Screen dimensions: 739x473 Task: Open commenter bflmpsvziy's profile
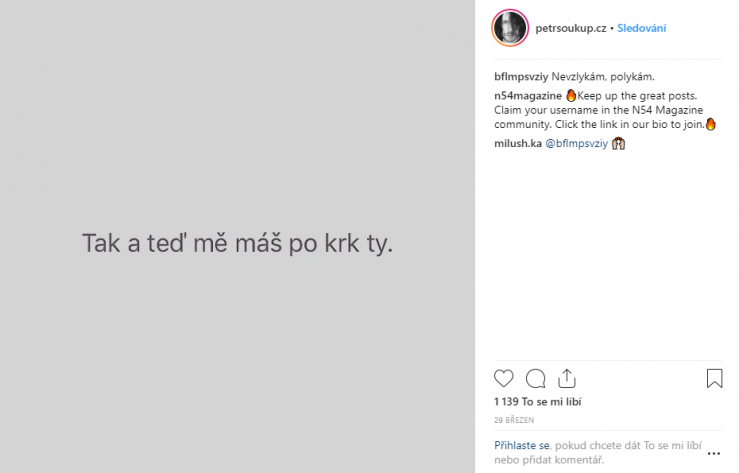tap(521, 77)
